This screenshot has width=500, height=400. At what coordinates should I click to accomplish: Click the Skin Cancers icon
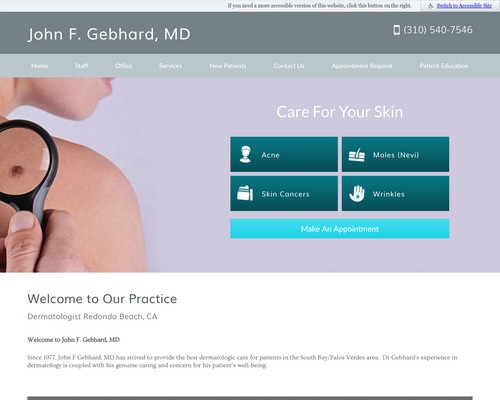point(245,193)
